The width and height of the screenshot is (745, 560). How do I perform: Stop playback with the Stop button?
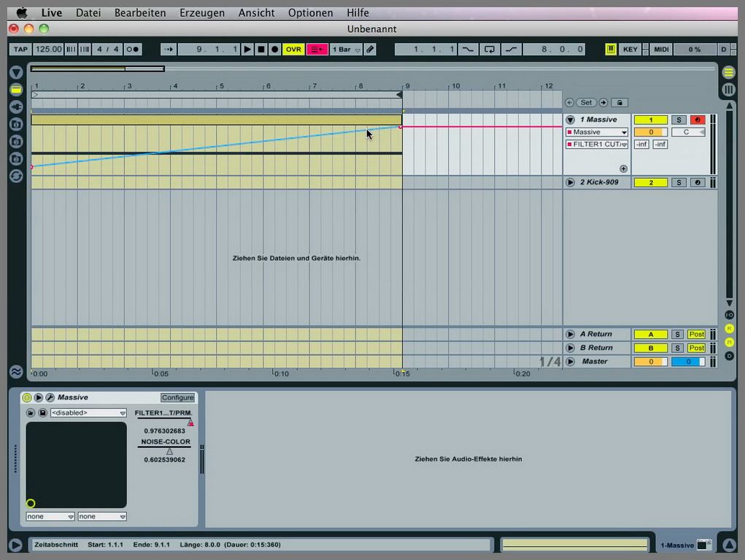tap(260, 49)
